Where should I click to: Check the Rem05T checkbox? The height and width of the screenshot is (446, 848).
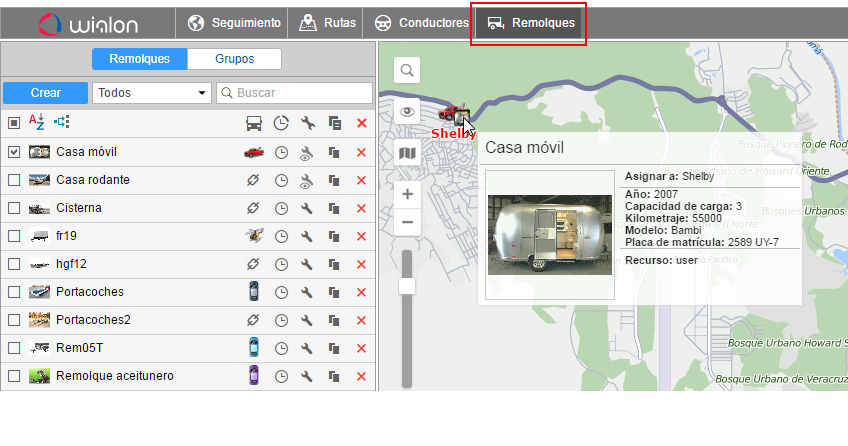(14, 348)
